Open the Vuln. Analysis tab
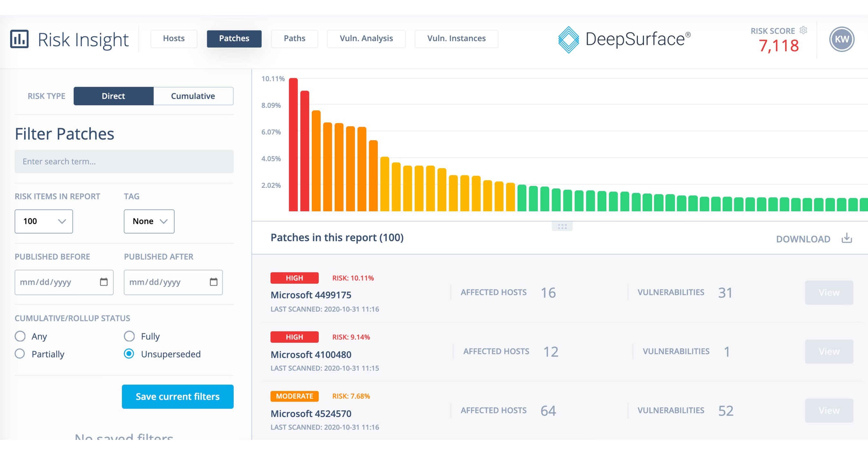Screen dimensions: 868x455 [366, 38]
